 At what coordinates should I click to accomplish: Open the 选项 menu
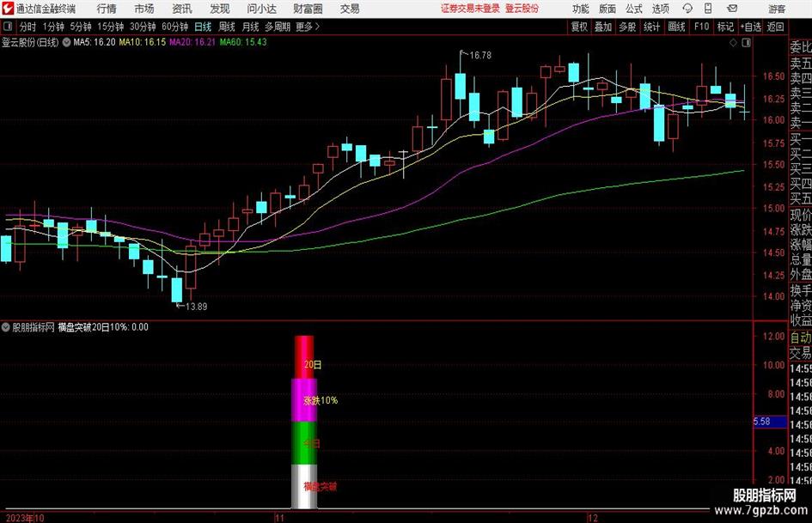pyautogui.click(x=660, y=9)
